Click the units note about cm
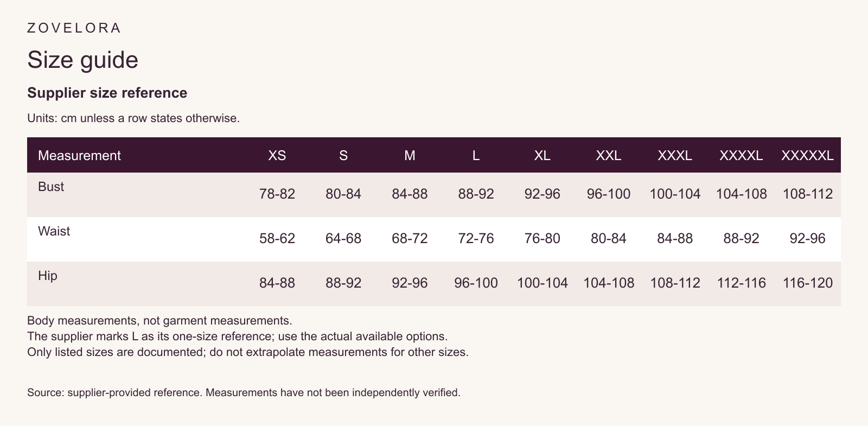The width and height of the screenshot is (868, 426). [133, 118]
